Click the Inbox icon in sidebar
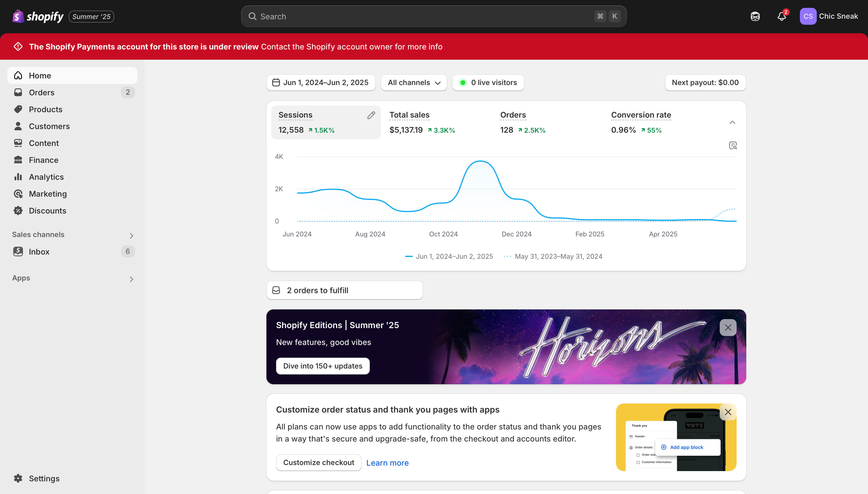 (18, 252)
